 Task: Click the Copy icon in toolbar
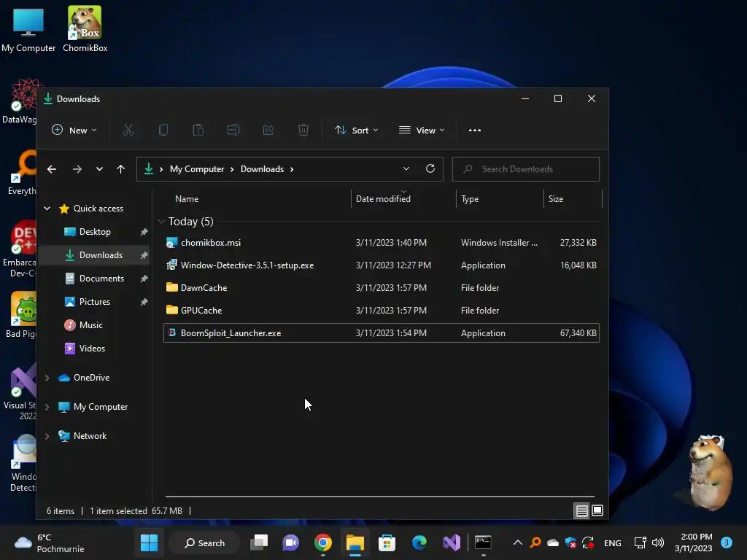[163, 130]
